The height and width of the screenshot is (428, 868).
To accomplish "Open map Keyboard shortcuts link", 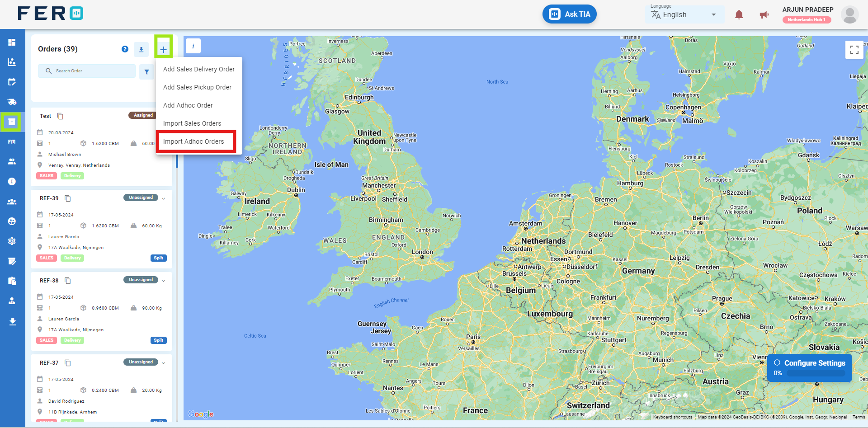I will [673, 417].
